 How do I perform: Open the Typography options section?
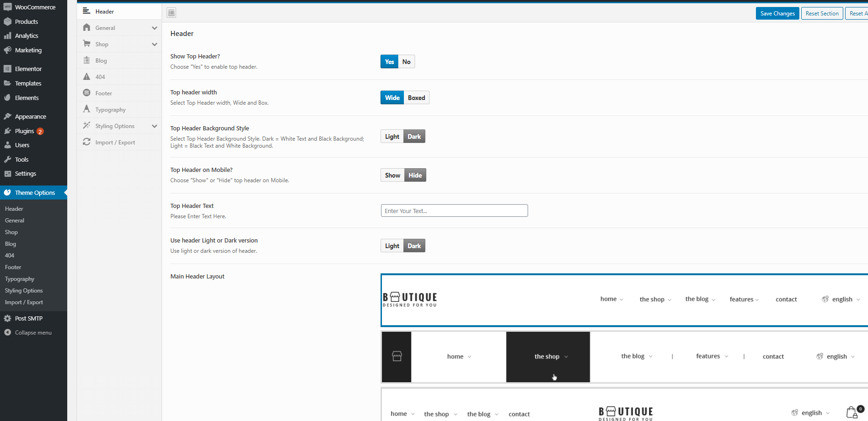point(119,109)
